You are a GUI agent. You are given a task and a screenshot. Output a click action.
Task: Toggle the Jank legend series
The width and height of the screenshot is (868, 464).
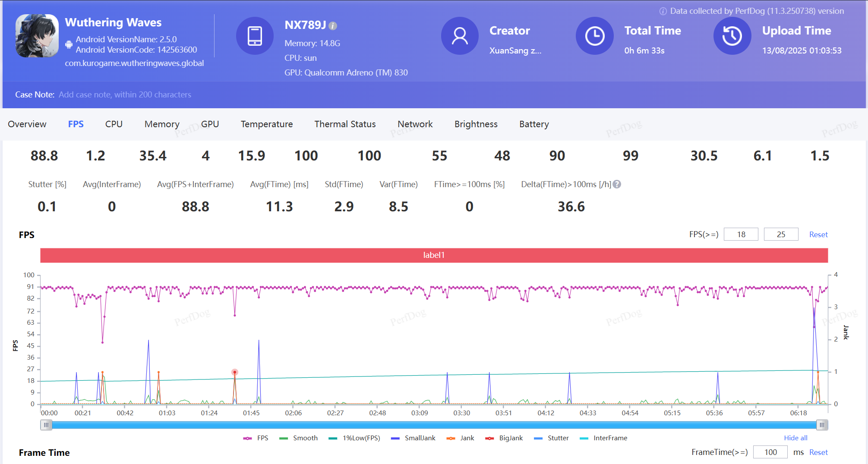460,438
